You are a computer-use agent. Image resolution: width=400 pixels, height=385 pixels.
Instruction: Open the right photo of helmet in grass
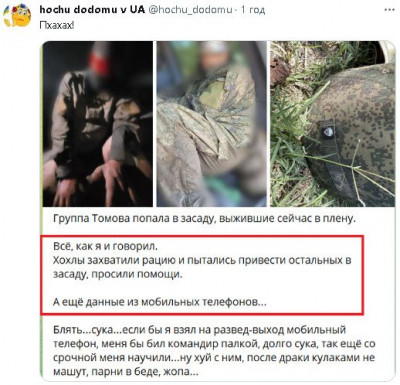(x=333, y=124)
